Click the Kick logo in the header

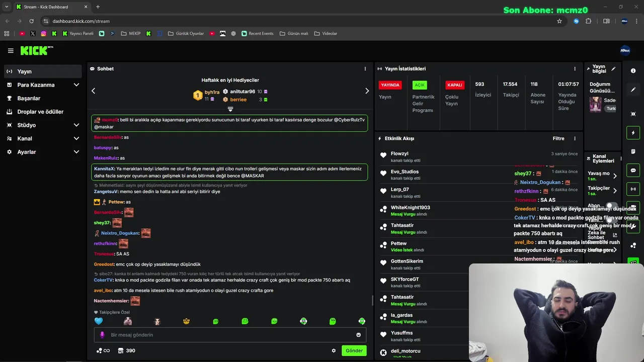pos(36,50)
